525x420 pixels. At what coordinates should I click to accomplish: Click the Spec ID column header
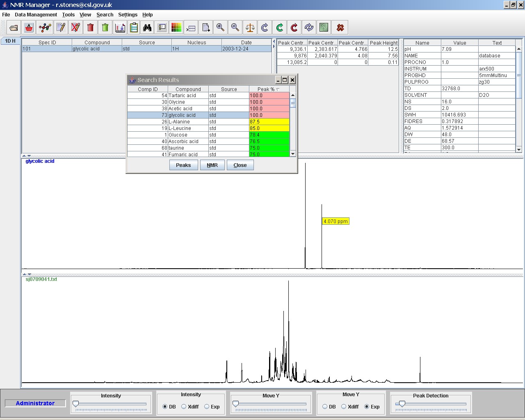[x=47, y=42]
